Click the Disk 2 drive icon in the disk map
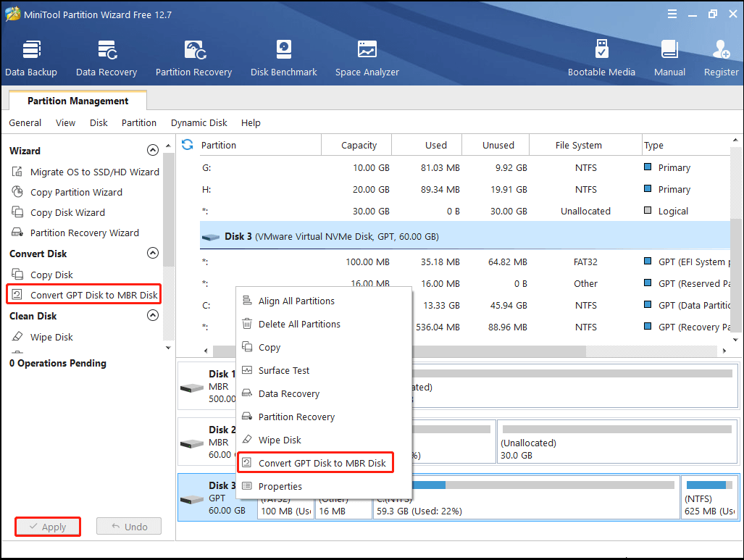 (x=192, y=444)
